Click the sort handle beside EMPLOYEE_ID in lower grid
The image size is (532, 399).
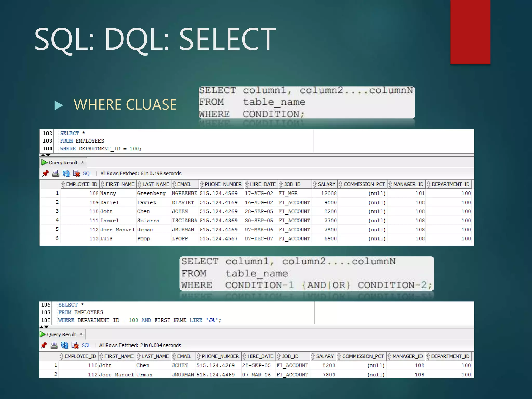(x=62, y=356)
